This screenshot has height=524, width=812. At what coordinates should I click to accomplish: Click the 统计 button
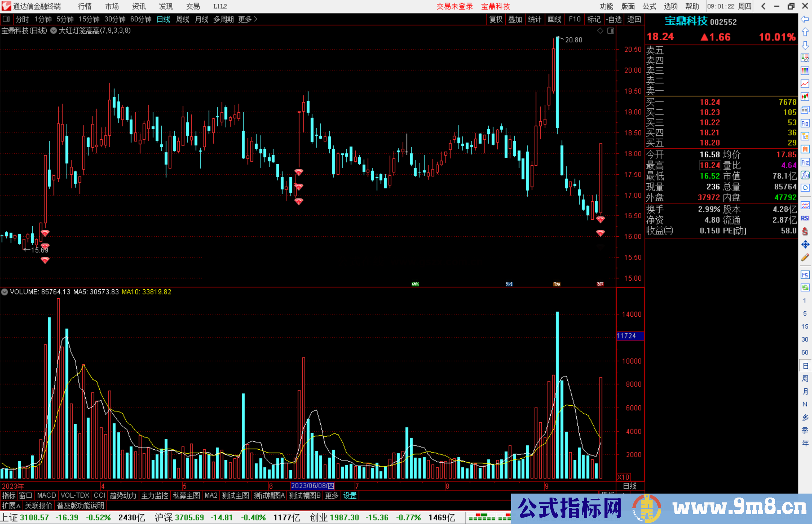(x=535, y=19)
